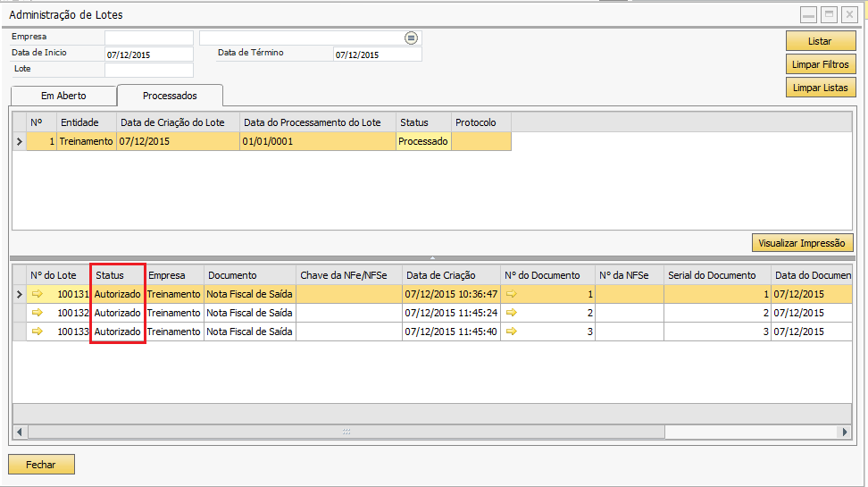Screen dimensions: 868x487
Task: Click the Data de Inicio field
Action: [x=149, y=55]
